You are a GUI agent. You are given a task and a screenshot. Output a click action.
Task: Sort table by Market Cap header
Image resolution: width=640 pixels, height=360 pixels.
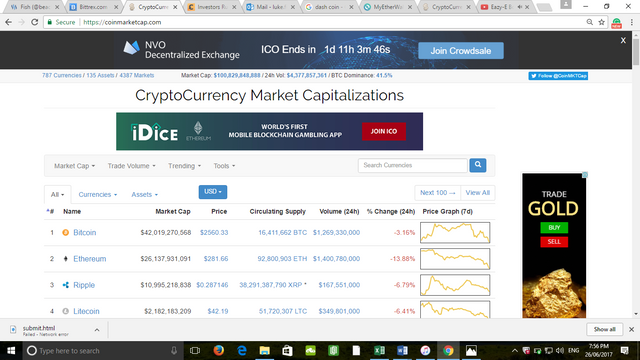click(173, 211)
